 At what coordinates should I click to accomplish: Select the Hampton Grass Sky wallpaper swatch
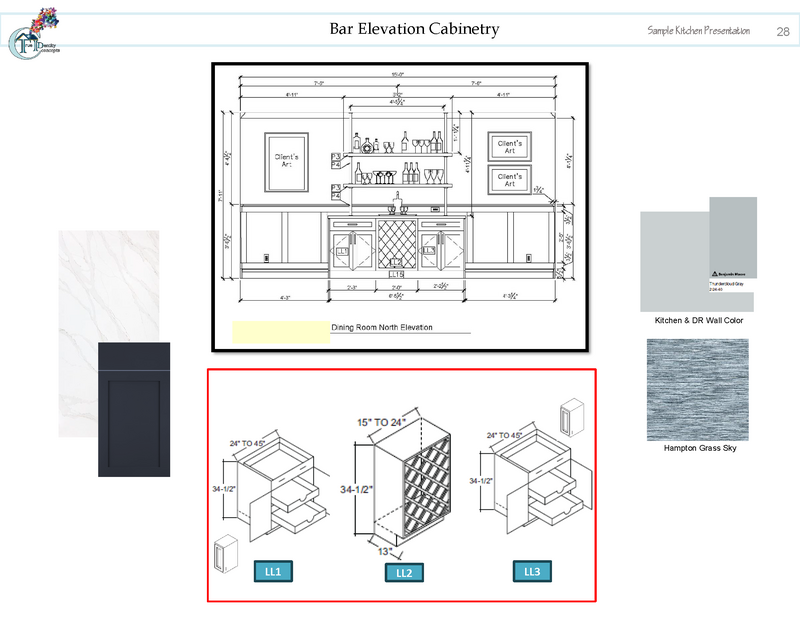(x=698, y=389)
